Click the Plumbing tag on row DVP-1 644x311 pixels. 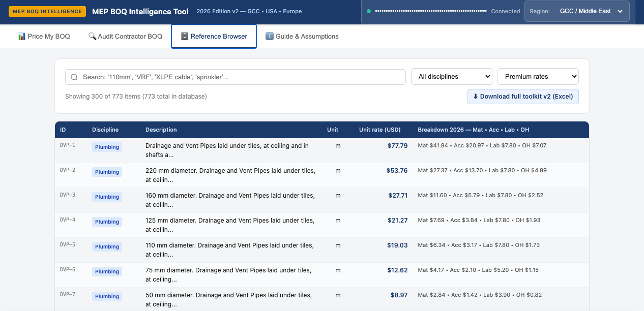pyautogui.click(x=107, y=147)
